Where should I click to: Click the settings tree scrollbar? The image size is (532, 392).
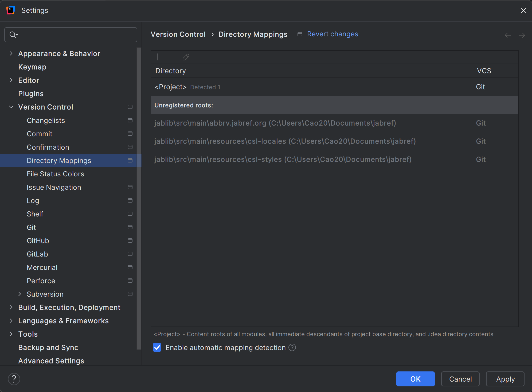tap(139, 198)
